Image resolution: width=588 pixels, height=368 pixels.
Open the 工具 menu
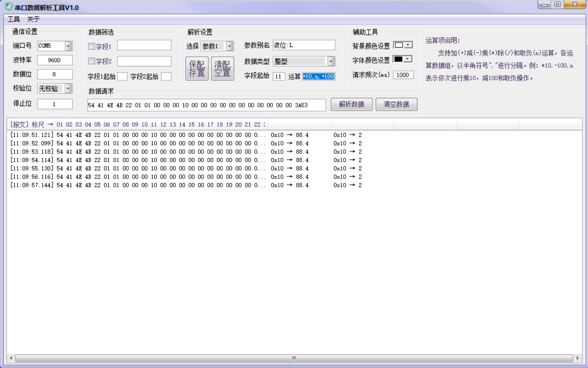click(x=14, y=19)
